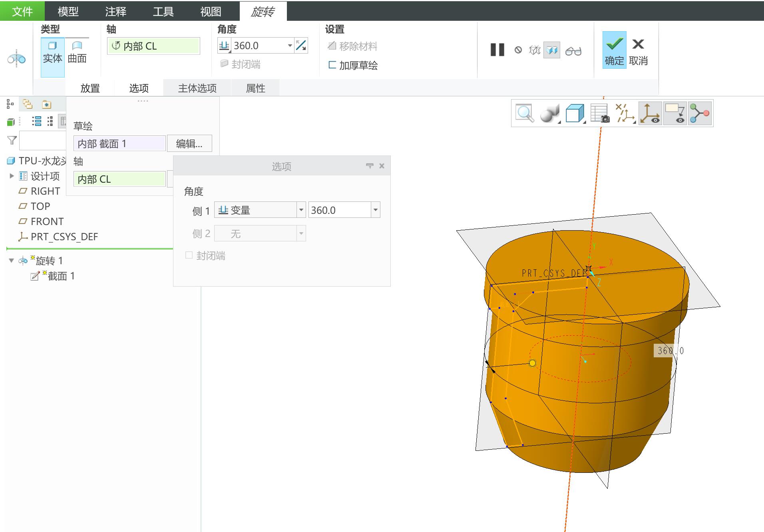Open the 主体选项 tab
The height and width of the screenshot is (532, 764).
(x=197, y=88)
